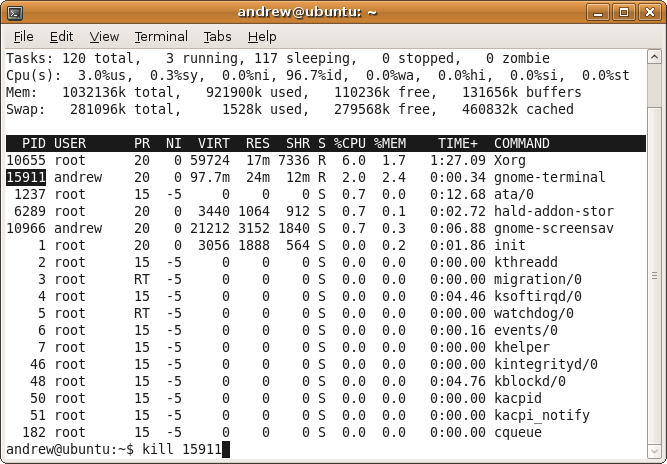Click the terminal icon in title bar

[x=16, y=13]
